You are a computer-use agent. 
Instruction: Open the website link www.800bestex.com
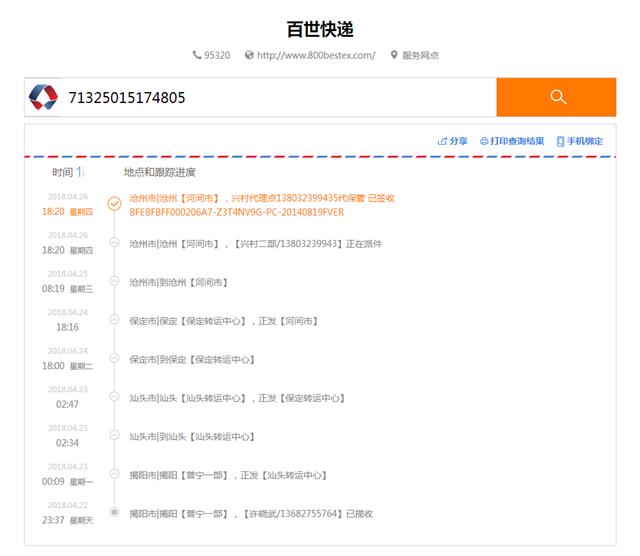pyautogui.click(x=316, y=55)
